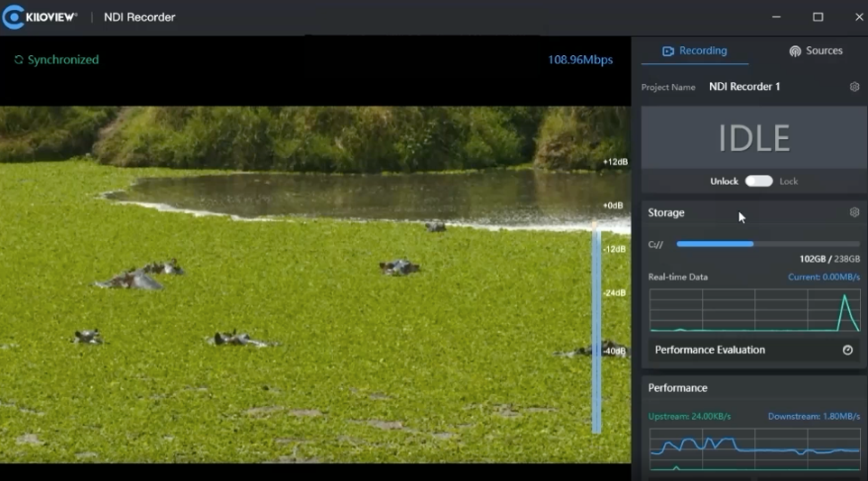Click the +12dB meter label
Image resolution: width=868 pixels, height=481 pixels.
point(615,162)
